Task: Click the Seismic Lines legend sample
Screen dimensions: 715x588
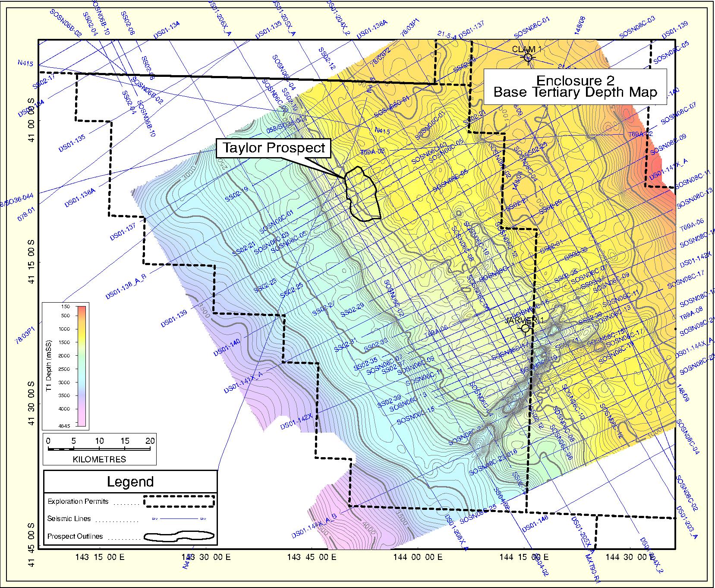Action: tap(179, 519)
